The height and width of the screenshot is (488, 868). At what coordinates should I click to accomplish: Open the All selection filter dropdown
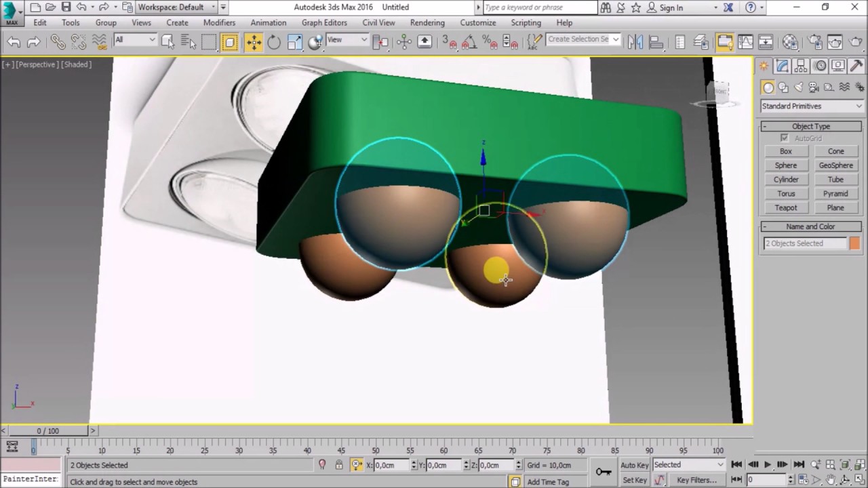136,40
